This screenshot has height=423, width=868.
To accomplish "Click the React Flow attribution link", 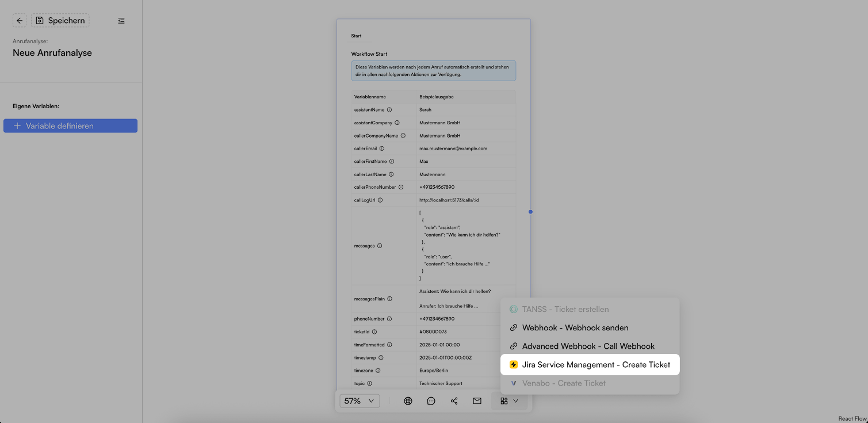I will pyautogui.click(x=852, y=419).
